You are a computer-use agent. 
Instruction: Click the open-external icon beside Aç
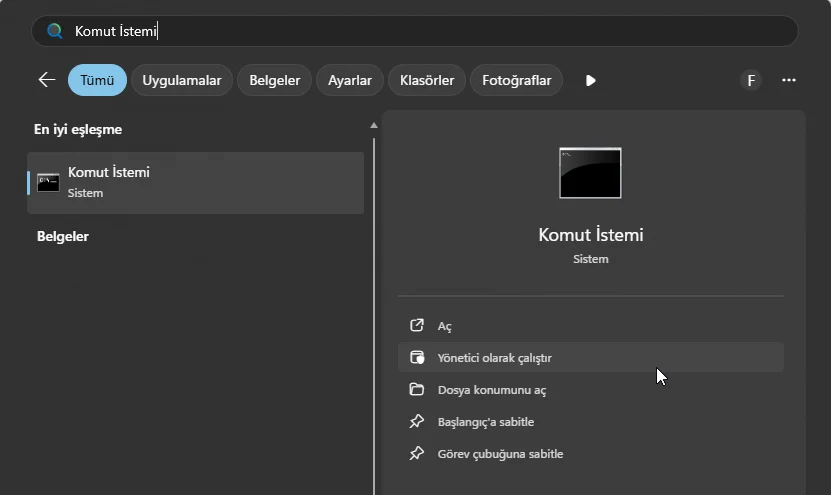(x=417, y=325)
